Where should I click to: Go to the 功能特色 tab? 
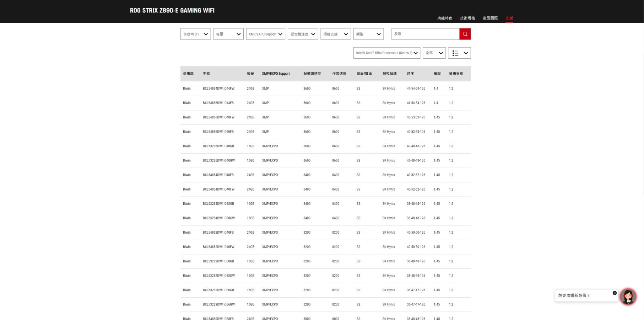pos(445,18)
